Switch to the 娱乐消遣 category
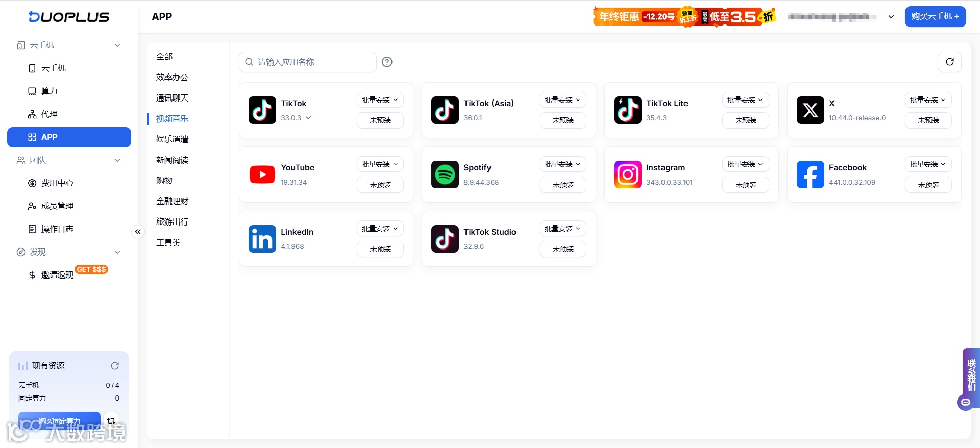Image resolution: width=980 pixels, height=448 pixels. pos(172,139)
